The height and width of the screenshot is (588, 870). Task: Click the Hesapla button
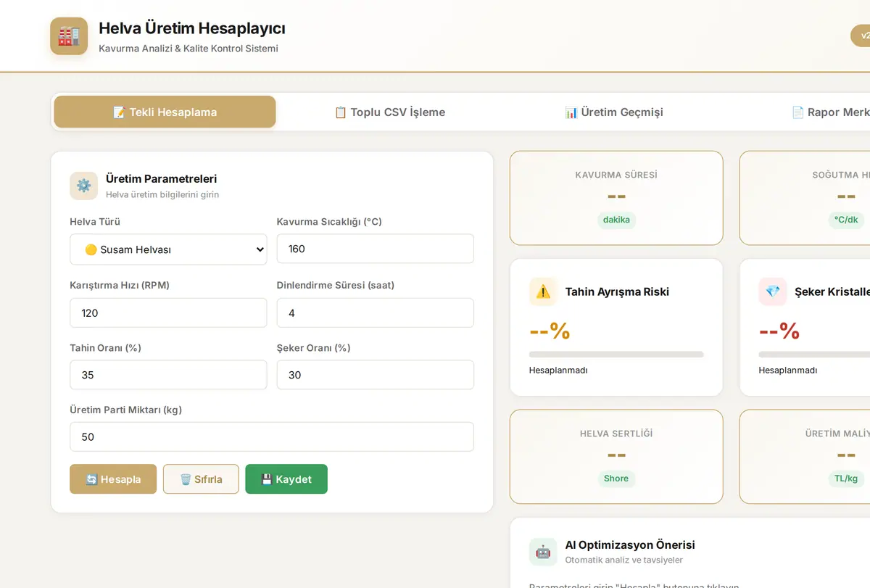pos(113,479)
